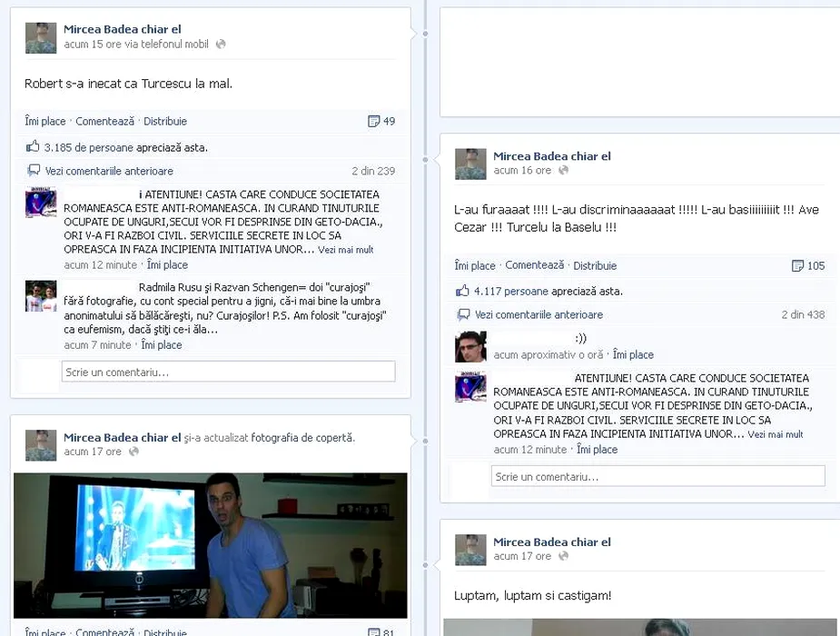Click comment field under the 'Robert s-a inecat' post
The image size is (840, 636).
[x=228, y=372]
